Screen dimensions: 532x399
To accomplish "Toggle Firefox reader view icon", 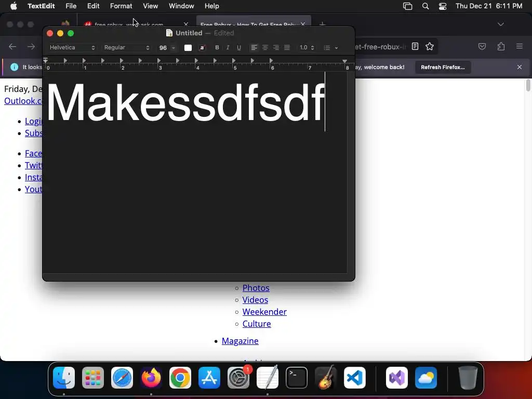I will (x=415, y=46).
